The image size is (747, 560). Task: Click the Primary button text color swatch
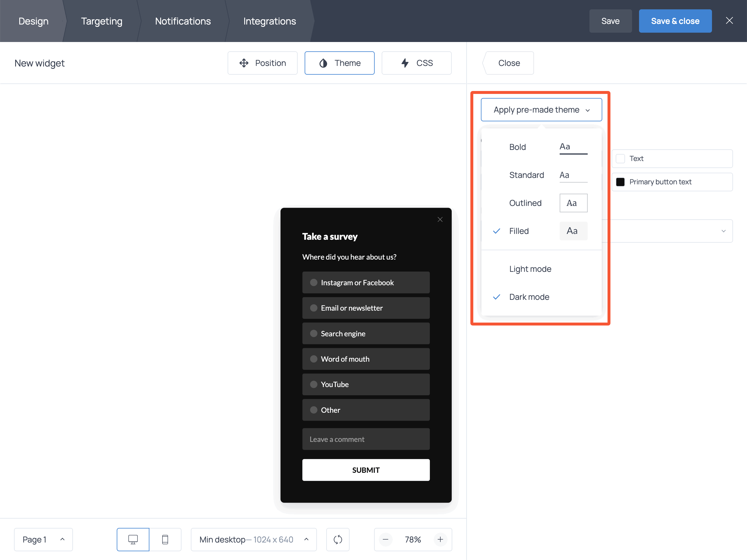620,182
